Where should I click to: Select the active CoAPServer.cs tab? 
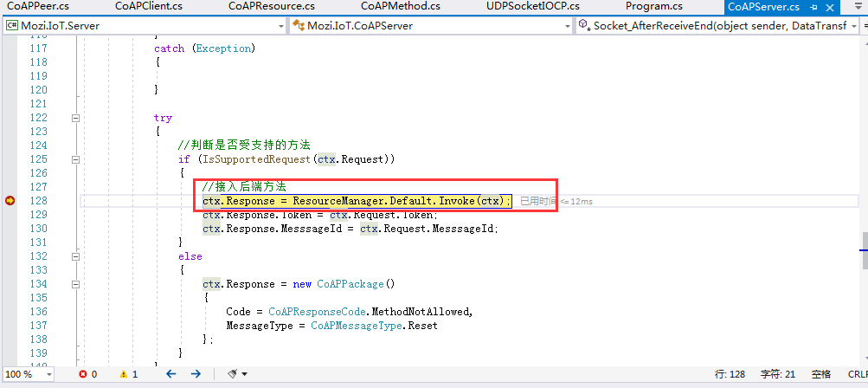point(763,7)
